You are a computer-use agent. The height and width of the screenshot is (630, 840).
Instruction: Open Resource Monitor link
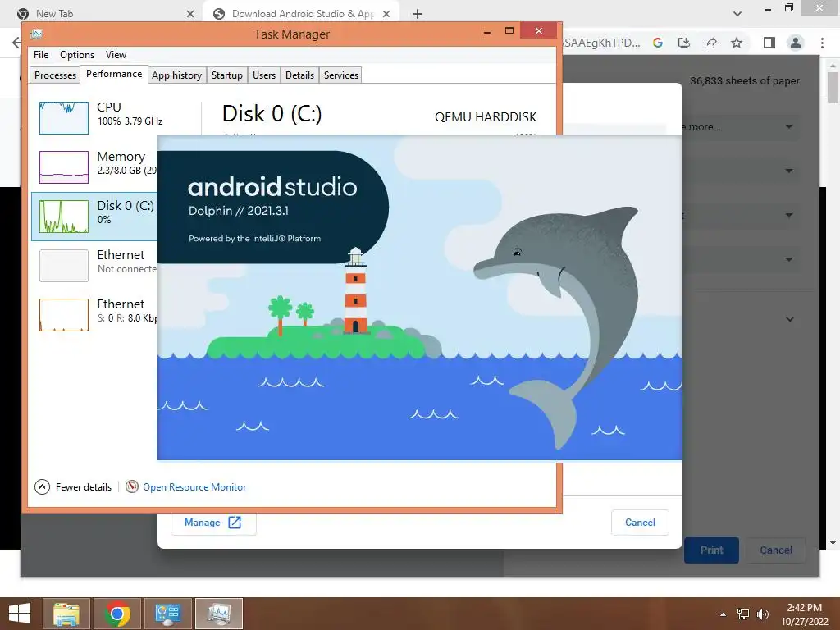tap(194, 487)
